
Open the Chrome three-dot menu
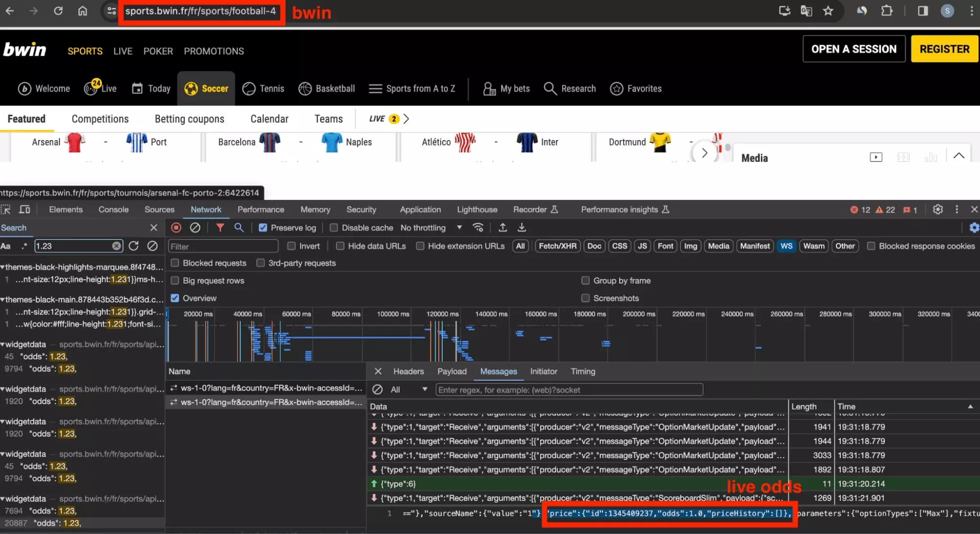971,11
